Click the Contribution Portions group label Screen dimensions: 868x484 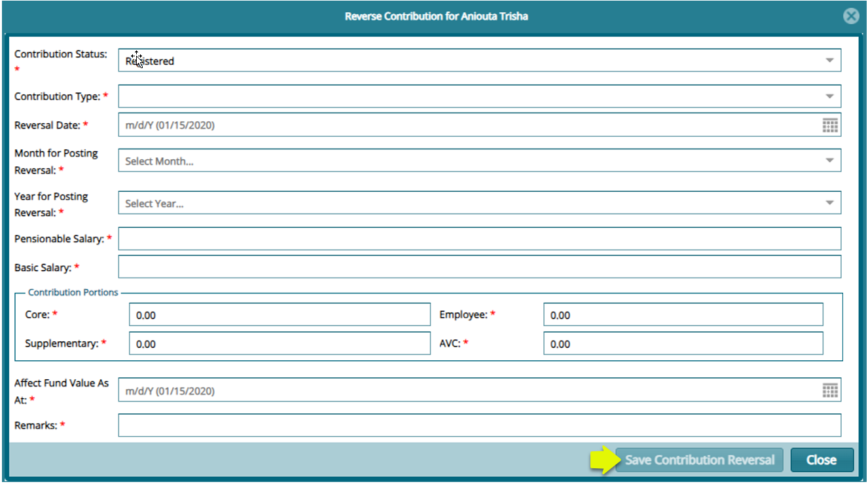(x=73, y=293)
